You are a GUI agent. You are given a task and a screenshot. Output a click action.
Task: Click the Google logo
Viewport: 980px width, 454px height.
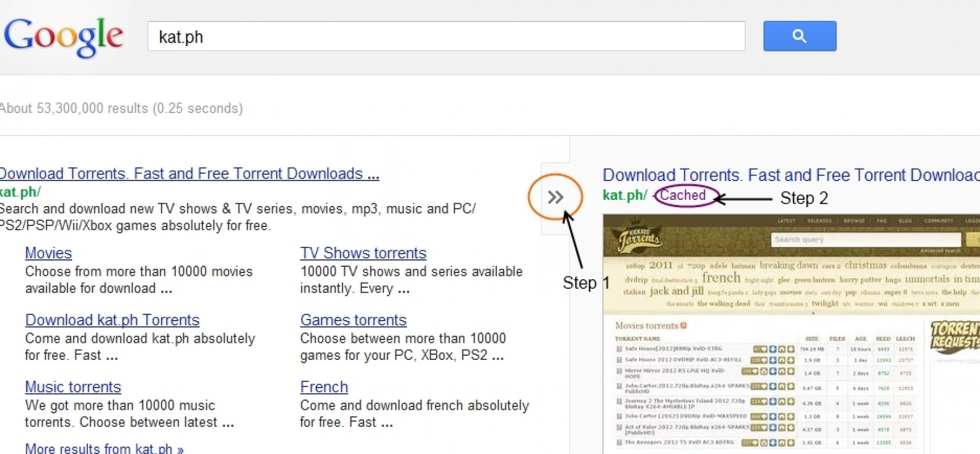[x=64, y=37]
